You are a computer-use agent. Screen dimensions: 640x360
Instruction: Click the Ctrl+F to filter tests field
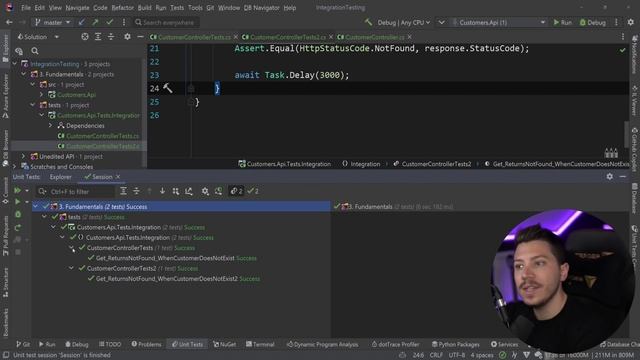click(75, 191)
